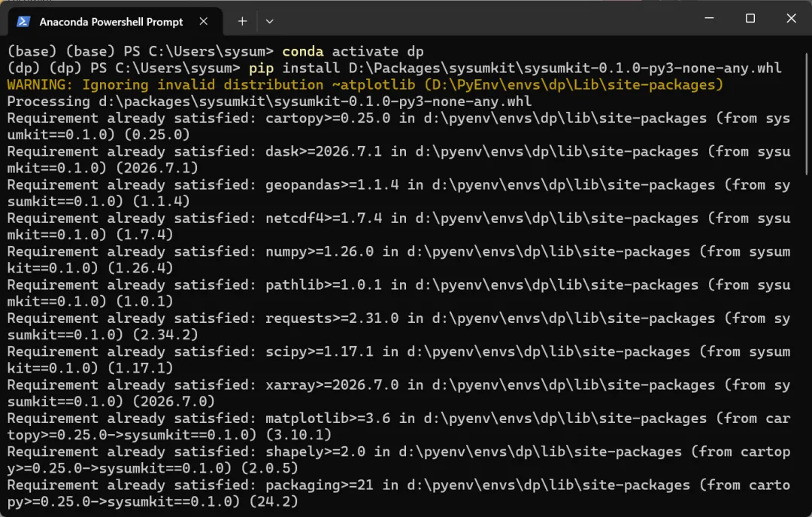
Task: Click the installed version '(2.34.2)' text
Action: tap(165, 334)
